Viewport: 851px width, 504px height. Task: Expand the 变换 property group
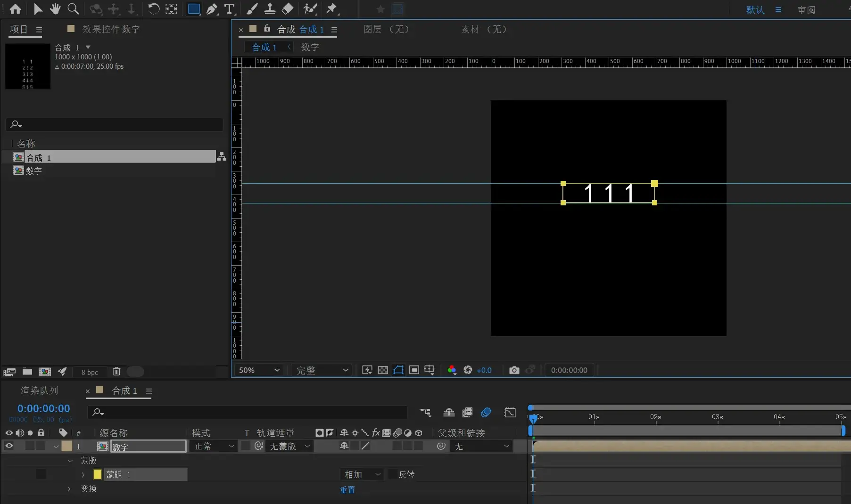pos(69,489)
